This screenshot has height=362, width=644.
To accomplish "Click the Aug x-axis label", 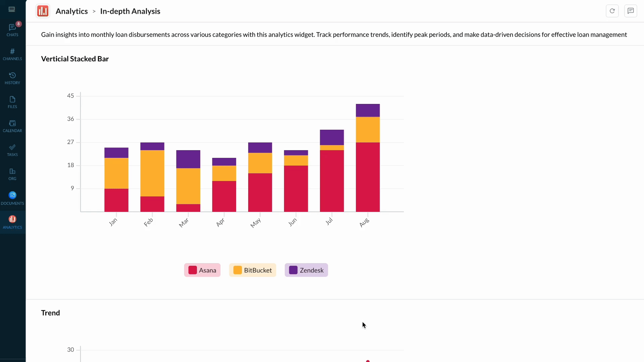I will 364,222.
